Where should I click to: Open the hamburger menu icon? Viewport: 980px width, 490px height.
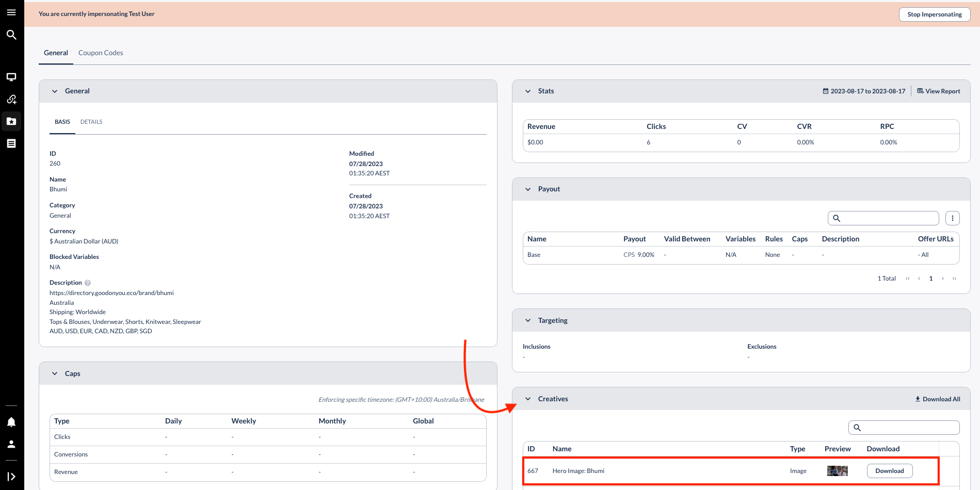pos(11,12)
